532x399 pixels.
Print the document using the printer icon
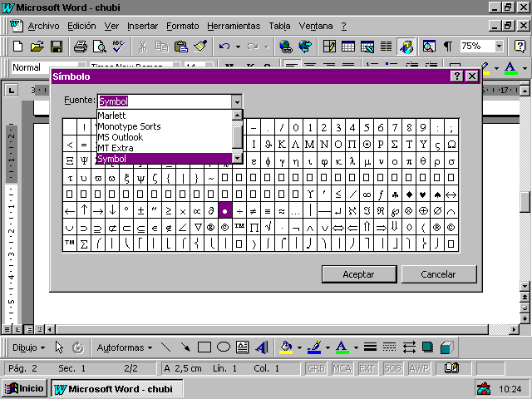tap(81, 47)
